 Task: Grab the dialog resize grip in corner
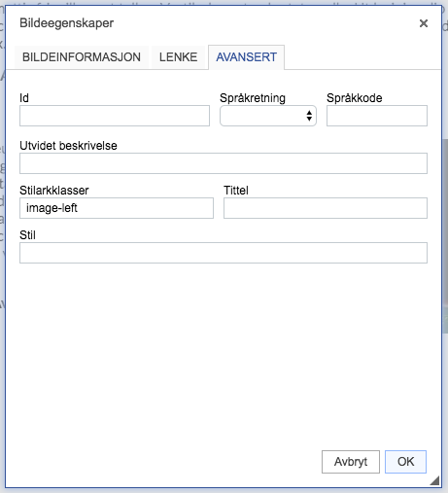point(434,480)
